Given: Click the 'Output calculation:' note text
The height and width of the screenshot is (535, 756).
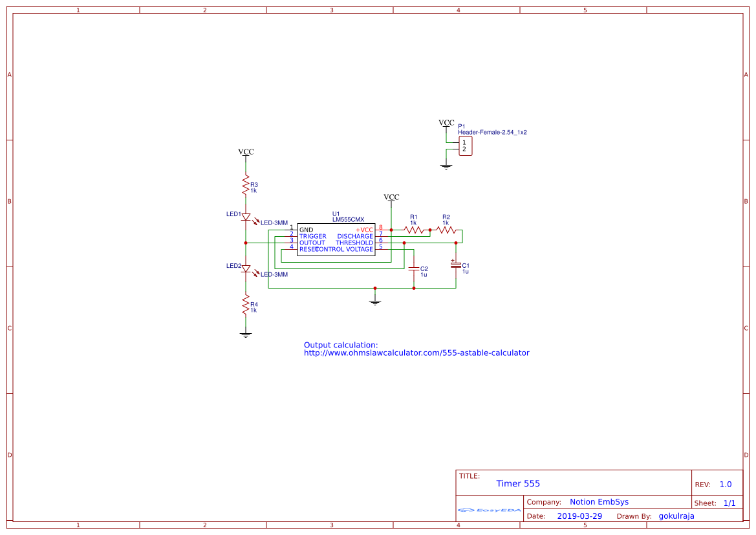Looking at the screenshot, I should click(x=341, y=345).
